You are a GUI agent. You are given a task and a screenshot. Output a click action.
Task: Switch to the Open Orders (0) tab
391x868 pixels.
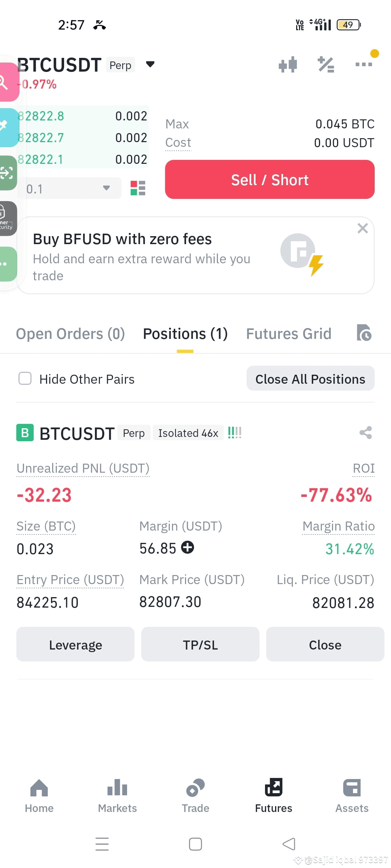71,334
